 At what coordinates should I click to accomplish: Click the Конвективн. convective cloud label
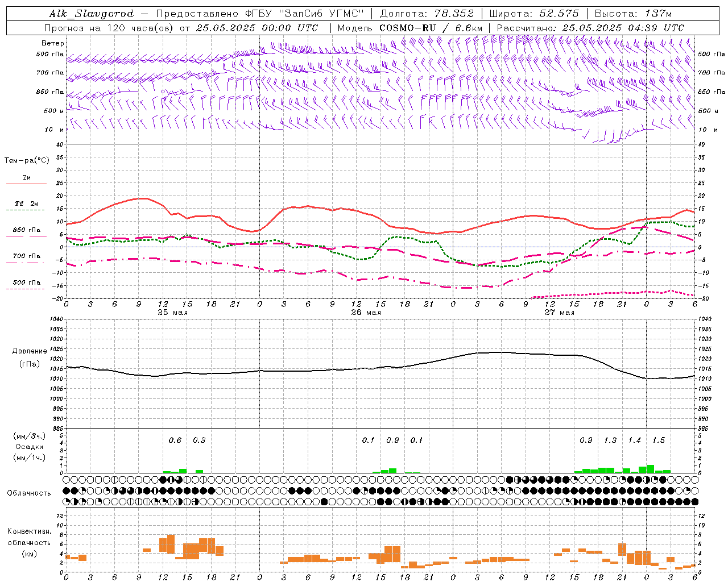click(x=29, y=531)
